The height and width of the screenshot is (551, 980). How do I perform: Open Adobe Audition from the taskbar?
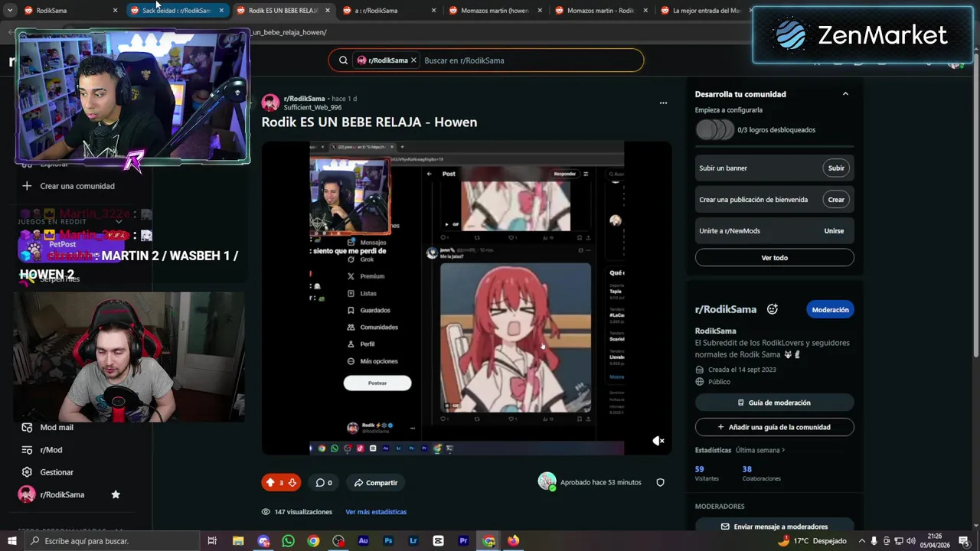363,541
